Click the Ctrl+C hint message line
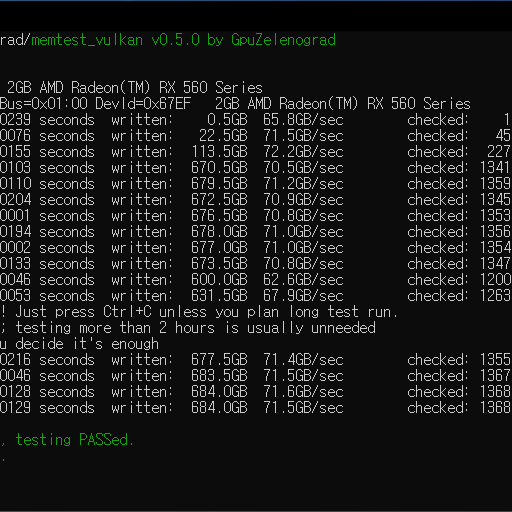512x512 pixels. coord(199,312)
